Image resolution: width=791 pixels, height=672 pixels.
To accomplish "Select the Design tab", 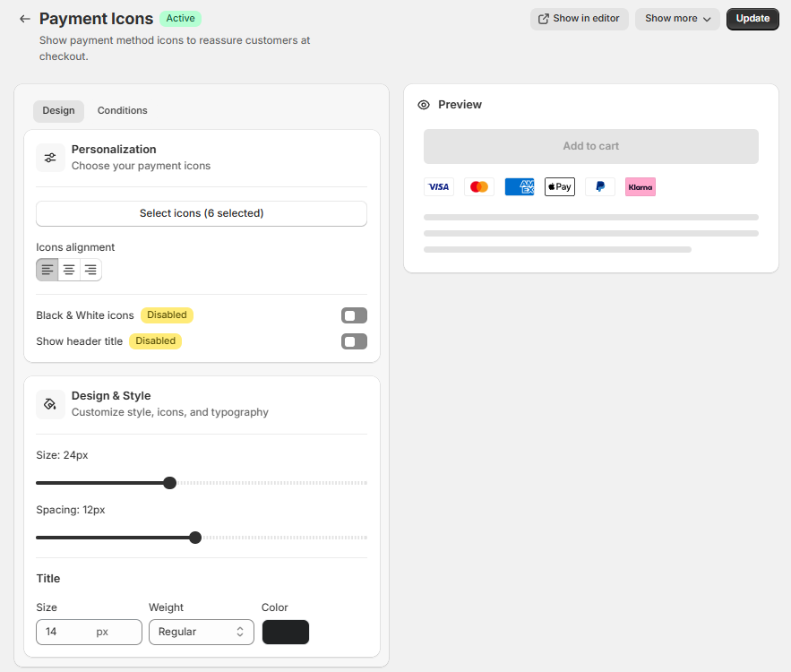I will point(58,111).
